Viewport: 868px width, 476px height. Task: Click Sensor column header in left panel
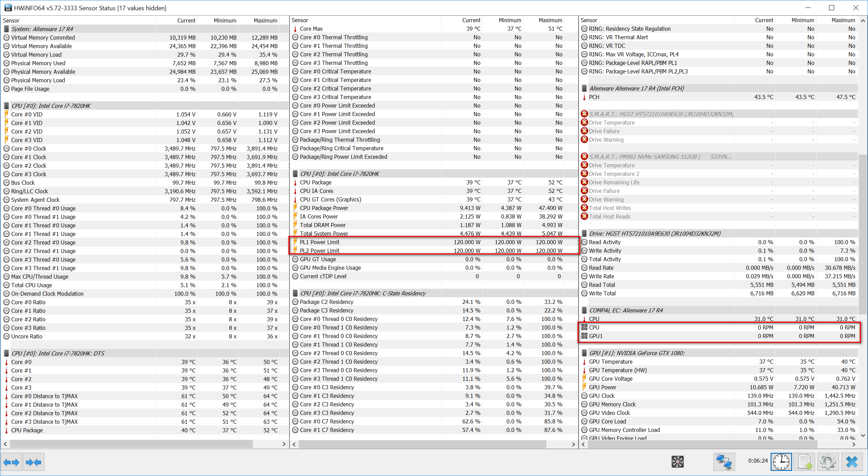click(79, 20)
